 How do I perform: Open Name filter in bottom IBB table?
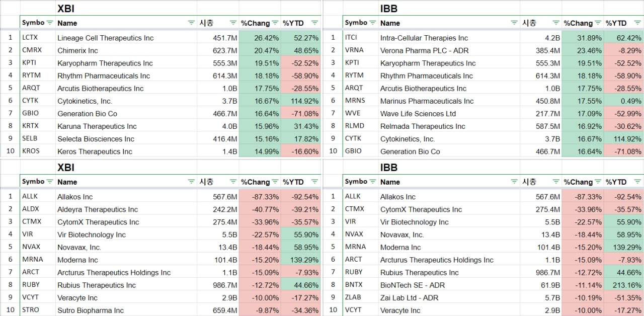514,182
